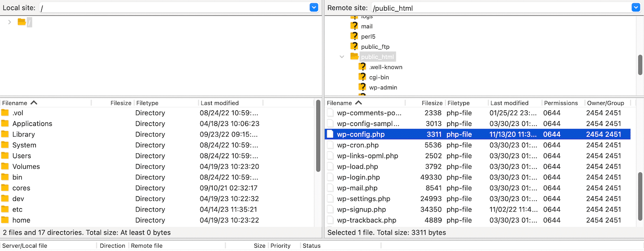The width and height of the screenshot is (644, 251).
Task: Select cgi-bin in the remote tree
Action: (x=379, y=77)
